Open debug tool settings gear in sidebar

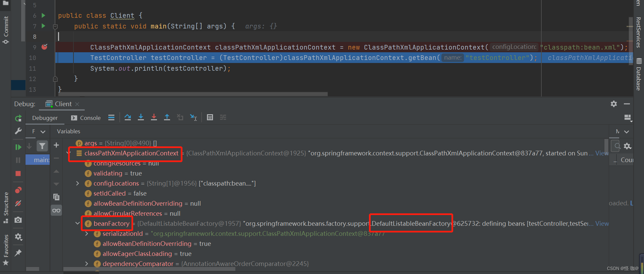[x=18, y=237]
